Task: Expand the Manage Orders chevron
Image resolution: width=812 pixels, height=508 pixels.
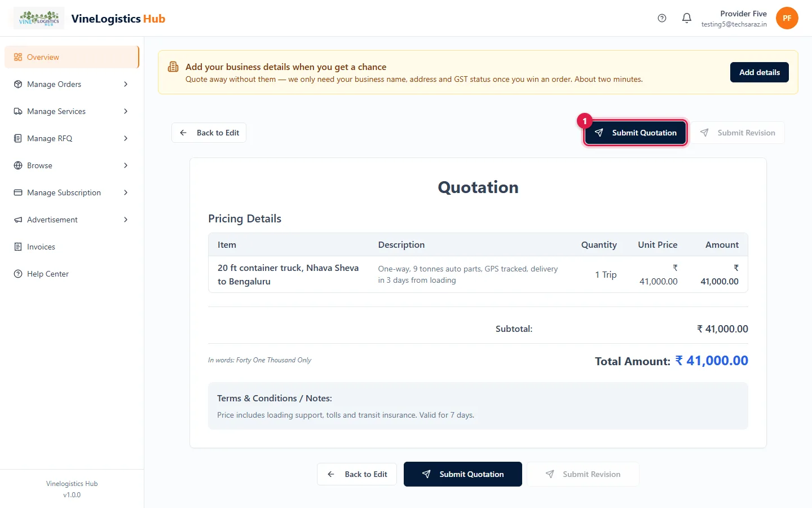Action: [126, 84]
